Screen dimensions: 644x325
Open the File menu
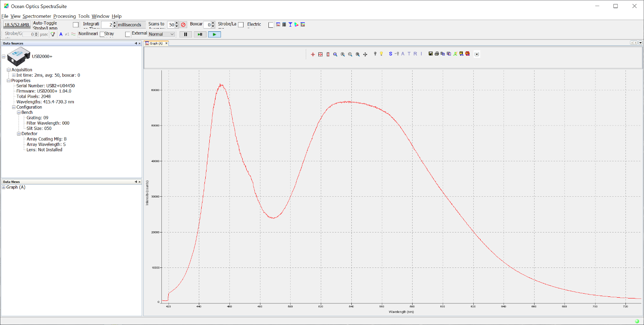point(5,16)
